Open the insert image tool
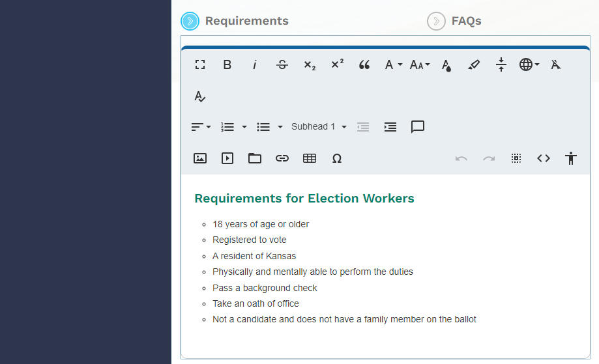 coord(200,158)
